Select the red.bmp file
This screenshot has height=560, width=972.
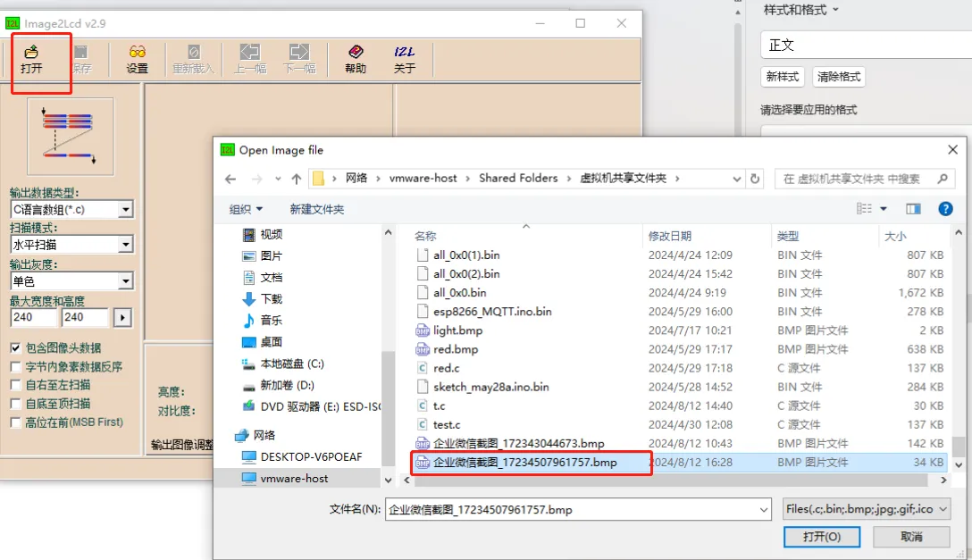(x=455, y=349)
